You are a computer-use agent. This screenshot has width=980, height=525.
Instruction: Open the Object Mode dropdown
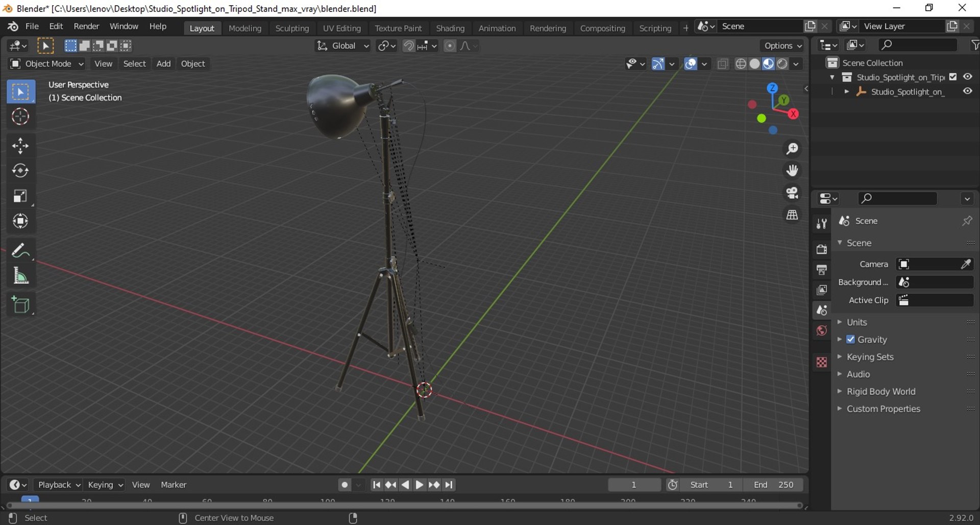point(46,64)
